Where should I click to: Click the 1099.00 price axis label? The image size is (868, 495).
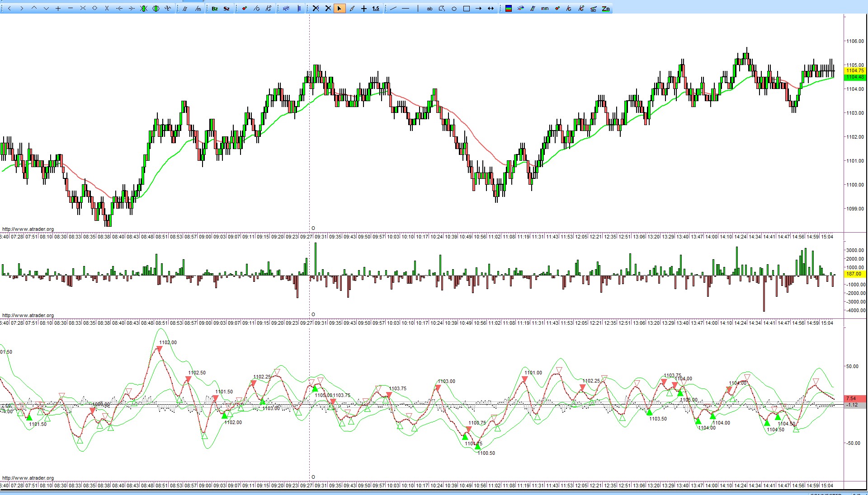(855, 209)
